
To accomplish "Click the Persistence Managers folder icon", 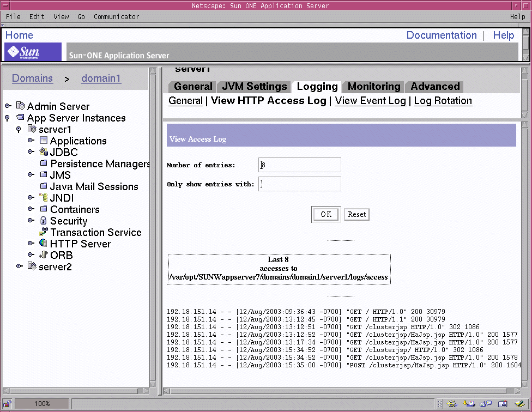I will (44, 163).
